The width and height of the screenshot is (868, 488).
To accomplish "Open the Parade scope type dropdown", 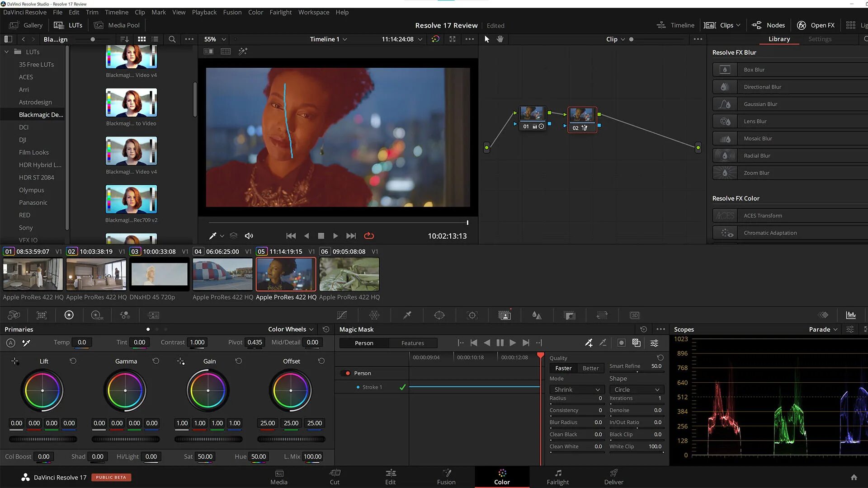I will click(x=823, y=329).
